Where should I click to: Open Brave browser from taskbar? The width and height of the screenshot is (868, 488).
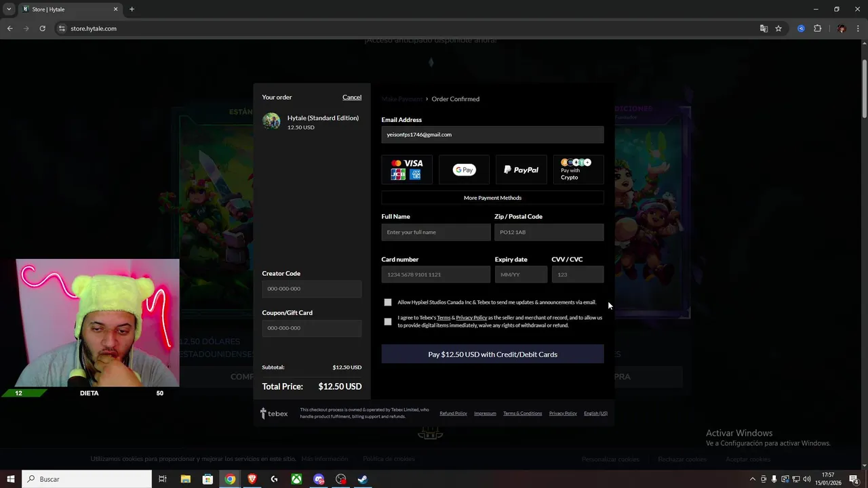tap(252, 479)
